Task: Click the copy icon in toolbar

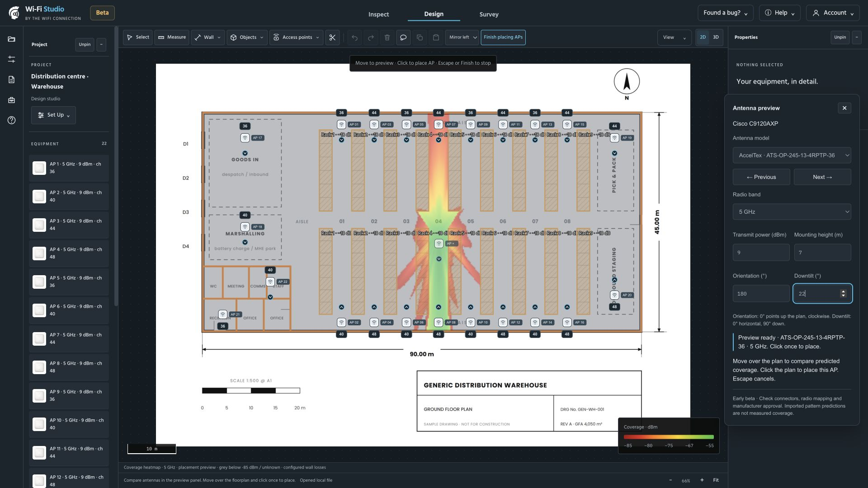Action: [420, 38]
